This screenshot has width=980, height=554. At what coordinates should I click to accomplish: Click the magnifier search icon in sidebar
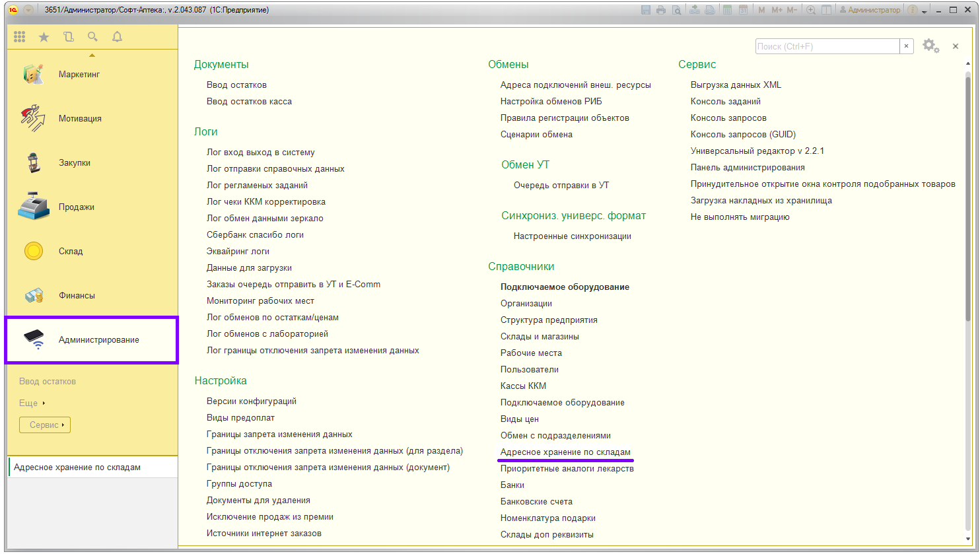point(92,38)
